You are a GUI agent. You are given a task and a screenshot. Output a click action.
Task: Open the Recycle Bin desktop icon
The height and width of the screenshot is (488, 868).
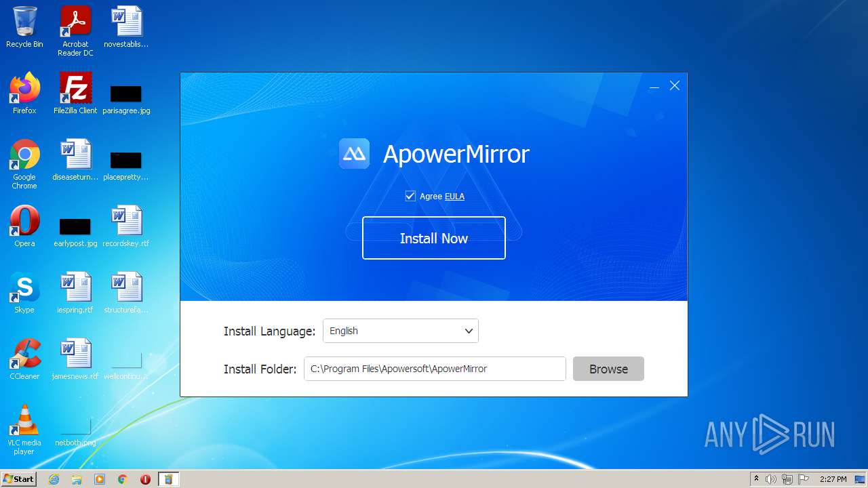24,27
